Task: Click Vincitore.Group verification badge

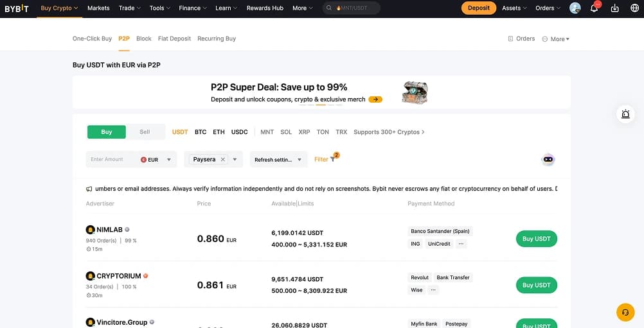Action: point(152,322)
